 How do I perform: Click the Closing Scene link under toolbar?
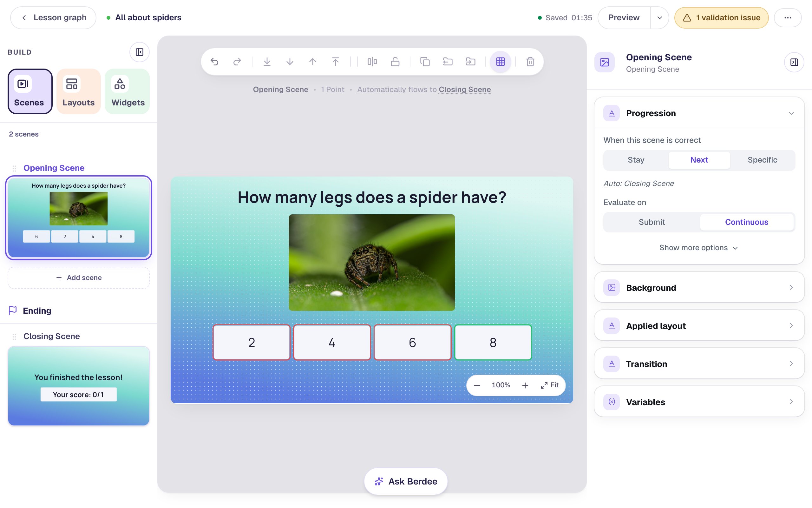coord(465,89)
